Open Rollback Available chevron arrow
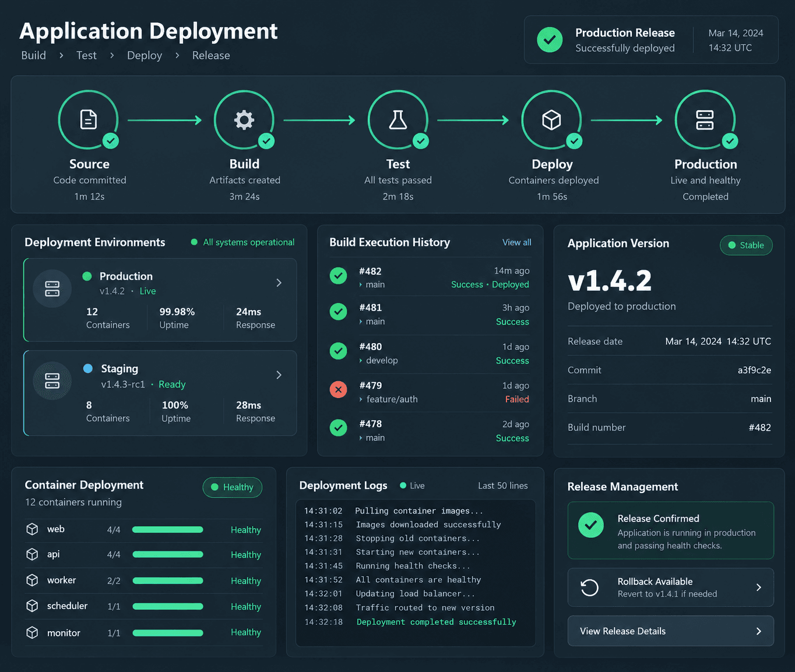The width and height of the screenshot is (795, 672). pyautogui.click(x=758, y=587)
